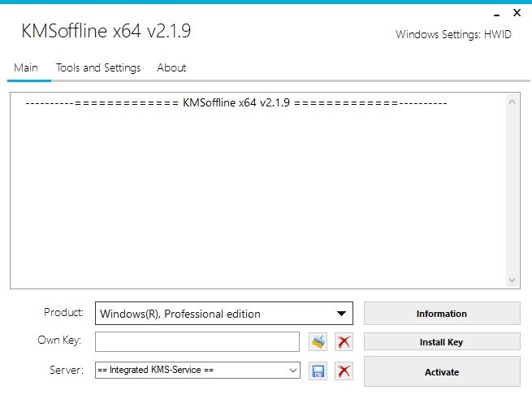Click the red X next to Server dropdown
The width and height of the screenshot is (532, 399).
tap(344, 371)
